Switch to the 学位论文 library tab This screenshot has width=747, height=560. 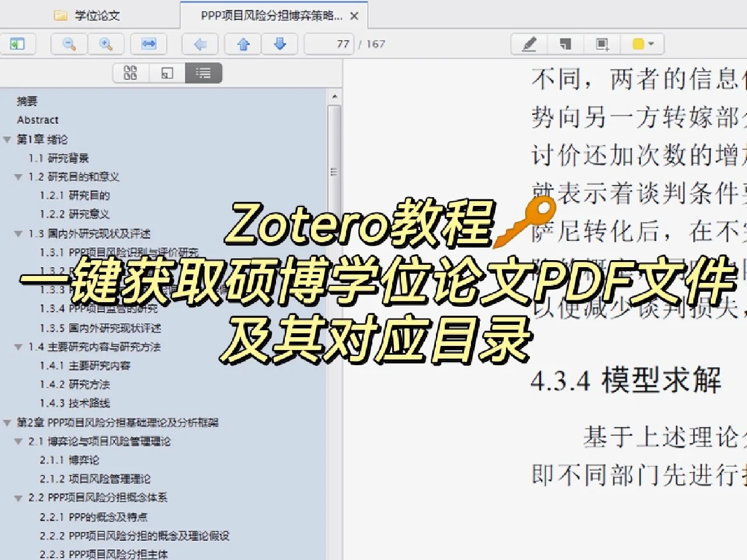88,16
